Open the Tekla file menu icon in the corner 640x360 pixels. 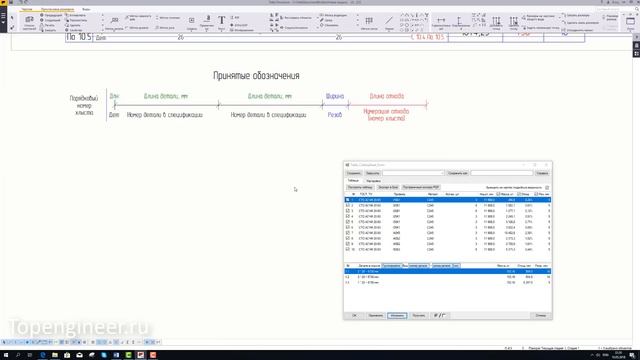coord(3,2)
